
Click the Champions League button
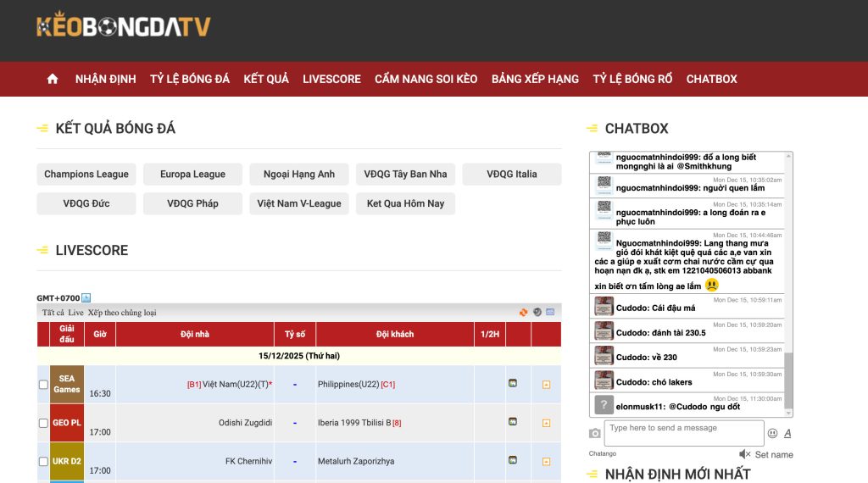[86, 175]
